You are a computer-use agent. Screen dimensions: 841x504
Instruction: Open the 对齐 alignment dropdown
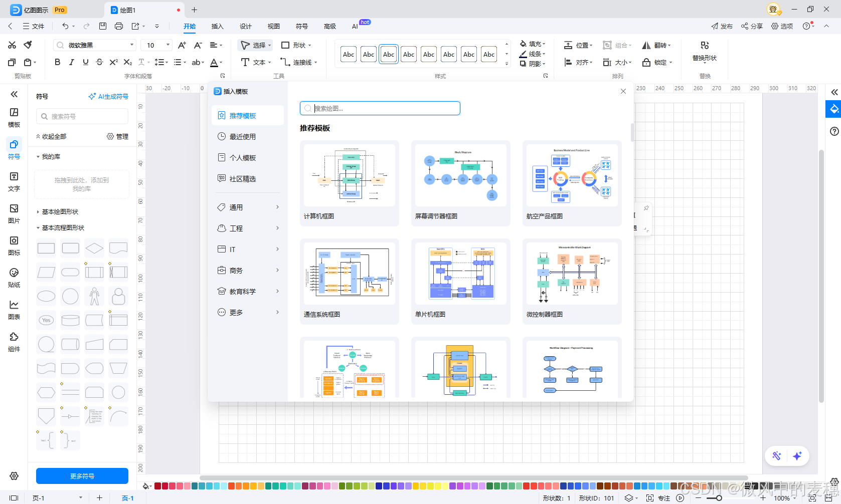[584, 62]
